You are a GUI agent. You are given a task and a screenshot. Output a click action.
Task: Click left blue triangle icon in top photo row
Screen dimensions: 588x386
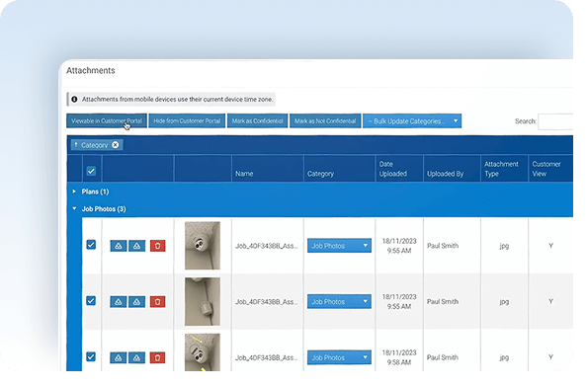pyautogui.click(x=119, y=246)
